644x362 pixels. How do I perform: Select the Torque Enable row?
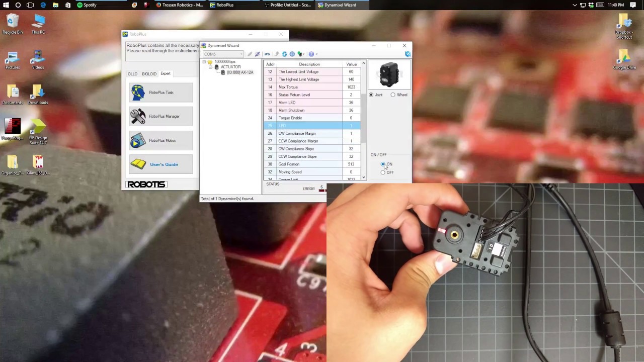click(x=312, y=118)
